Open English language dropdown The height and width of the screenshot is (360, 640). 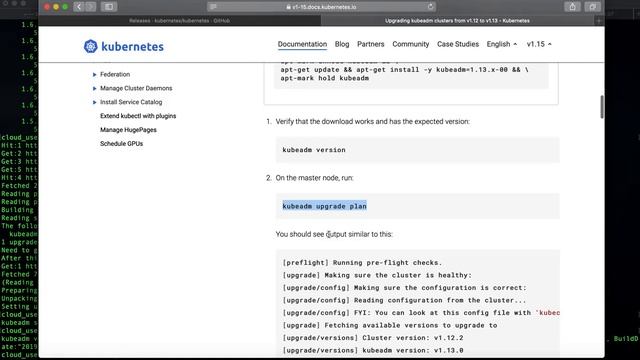(502, 44)
